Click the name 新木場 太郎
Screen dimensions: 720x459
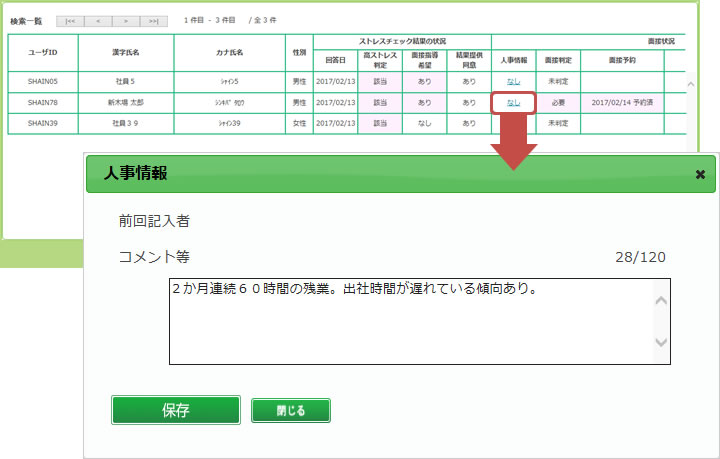point(126,103)
